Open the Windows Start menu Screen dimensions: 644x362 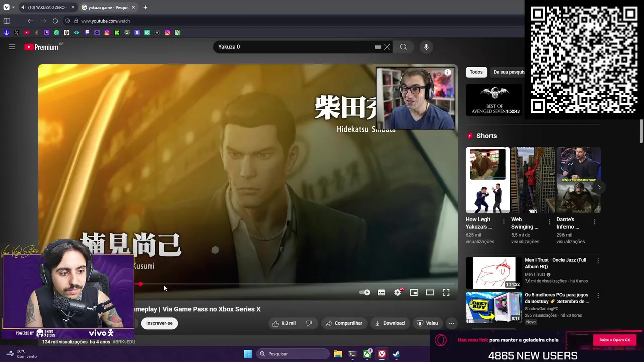tap(248, 354)
